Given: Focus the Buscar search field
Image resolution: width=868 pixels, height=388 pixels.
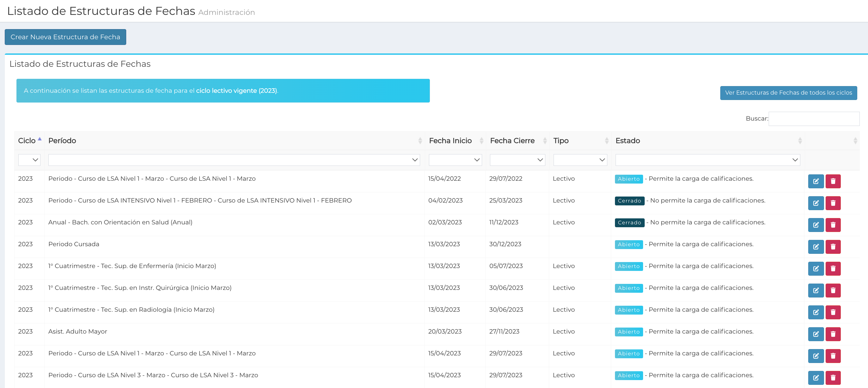Looking at the screenshot, I should tap(813, 119).
